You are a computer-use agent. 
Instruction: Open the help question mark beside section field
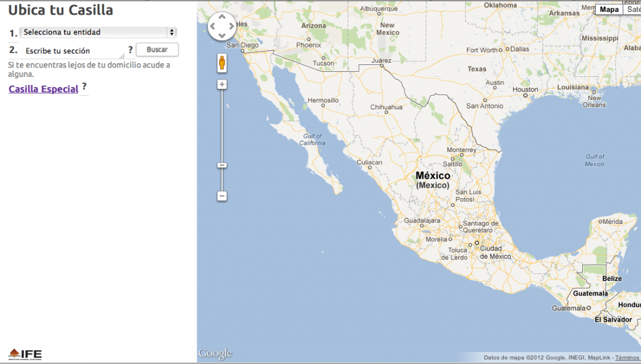pos(130,49)
